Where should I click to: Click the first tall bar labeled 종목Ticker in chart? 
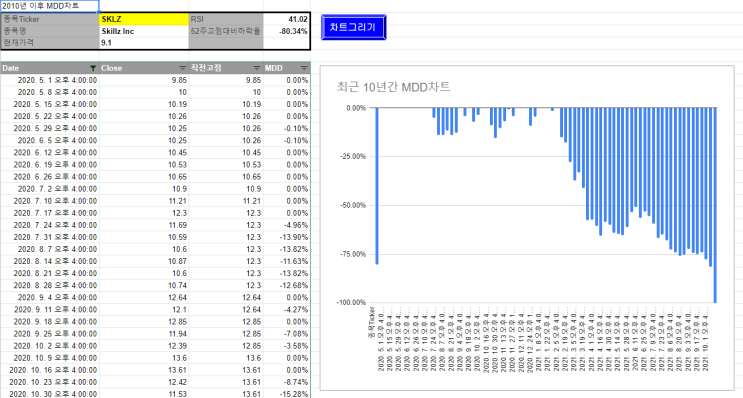click(x=377, y=186)
